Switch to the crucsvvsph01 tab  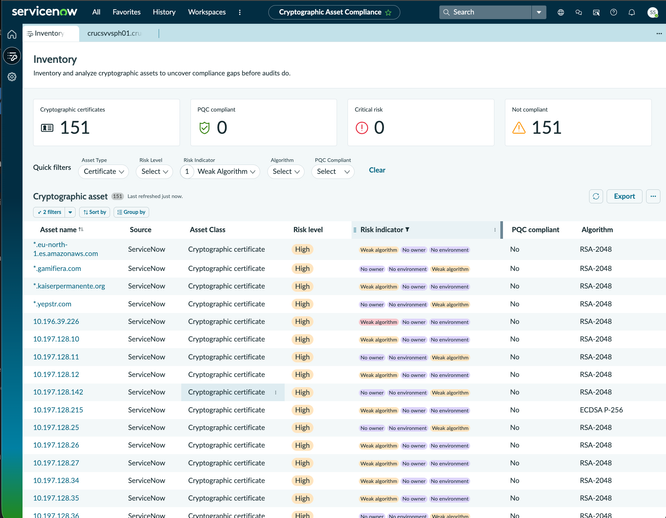[114, 34]
